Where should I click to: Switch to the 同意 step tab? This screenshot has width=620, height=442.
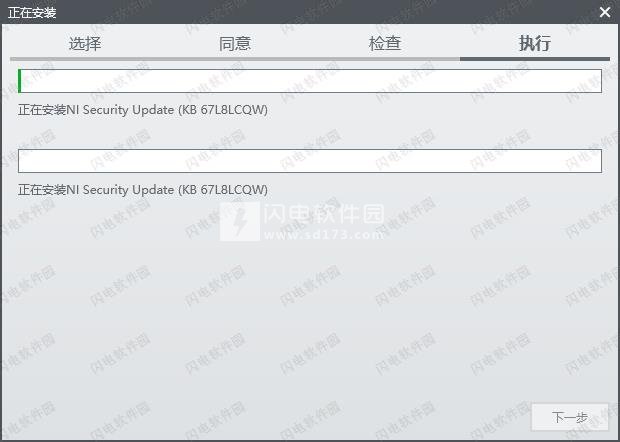click(x=235, y=43)
